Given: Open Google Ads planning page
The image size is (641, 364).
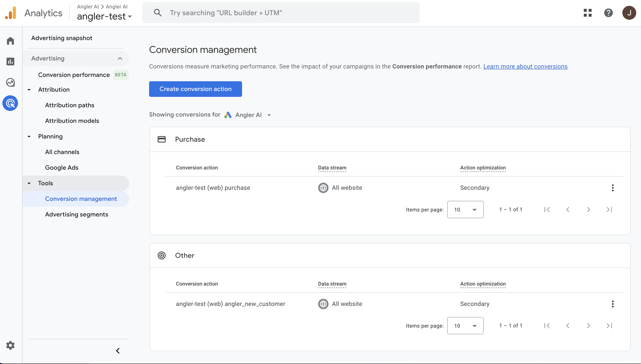Looking at the screenshot, I should tap(62, 167).
